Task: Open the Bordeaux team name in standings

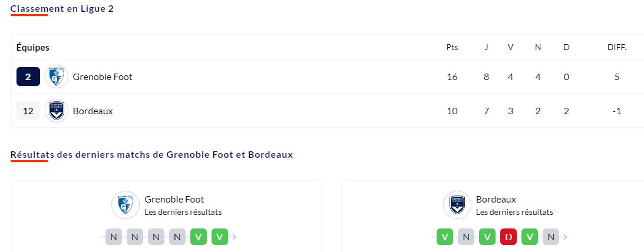Action: [93, 111]
